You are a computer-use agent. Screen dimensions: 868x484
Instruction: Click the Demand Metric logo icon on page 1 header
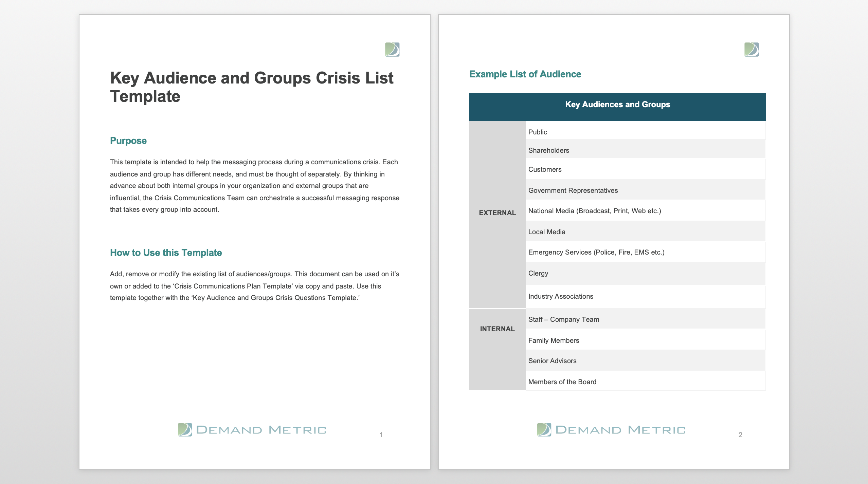pos(392,50)
